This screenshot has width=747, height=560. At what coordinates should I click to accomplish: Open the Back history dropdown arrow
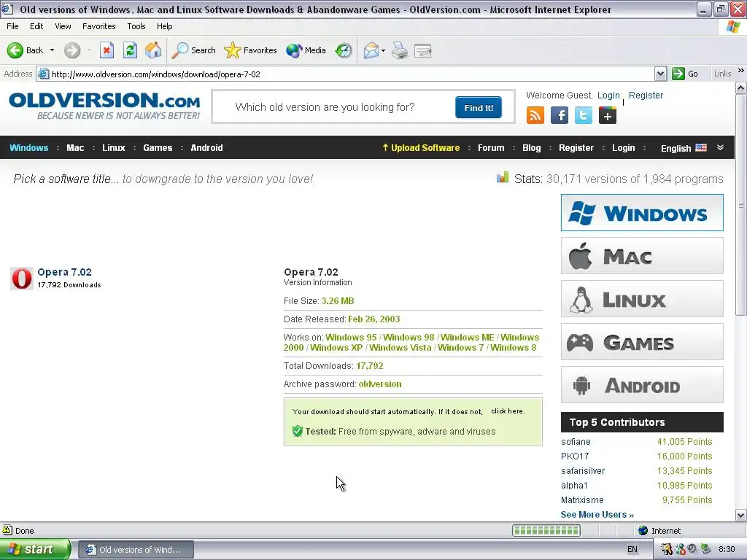coord(52,50)
